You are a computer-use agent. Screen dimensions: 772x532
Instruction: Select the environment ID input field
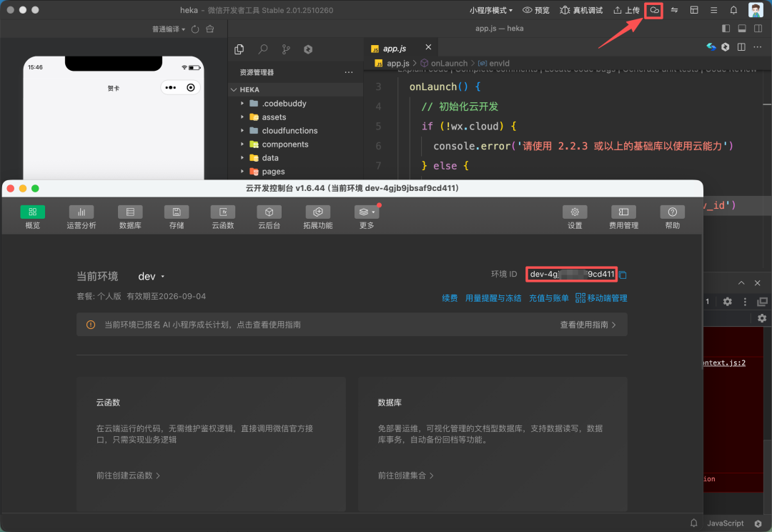(571, 274)
